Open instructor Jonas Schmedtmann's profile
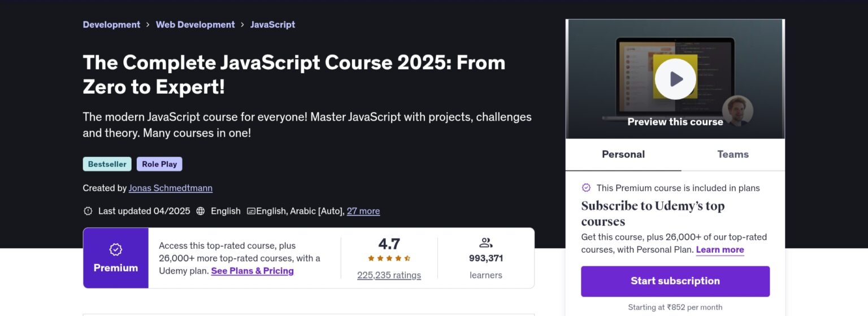Image resolution: width=868 pixels, height=316 pixels. click(x=170, y=188)
